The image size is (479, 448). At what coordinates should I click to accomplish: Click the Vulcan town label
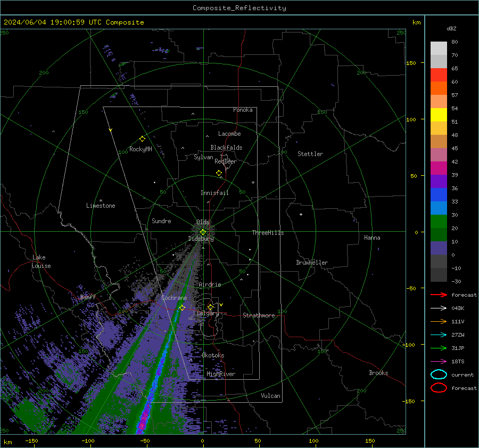(271, 396)
